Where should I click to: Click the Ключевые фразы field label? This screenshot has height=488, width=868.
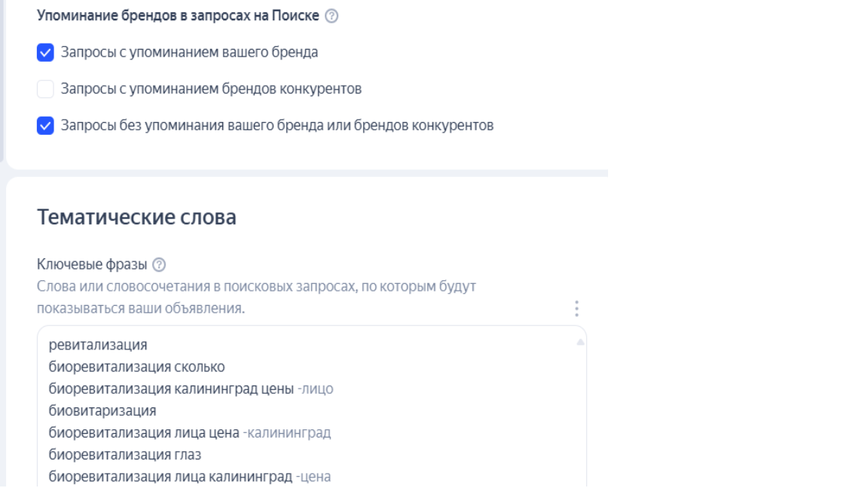tap(92, 265)
